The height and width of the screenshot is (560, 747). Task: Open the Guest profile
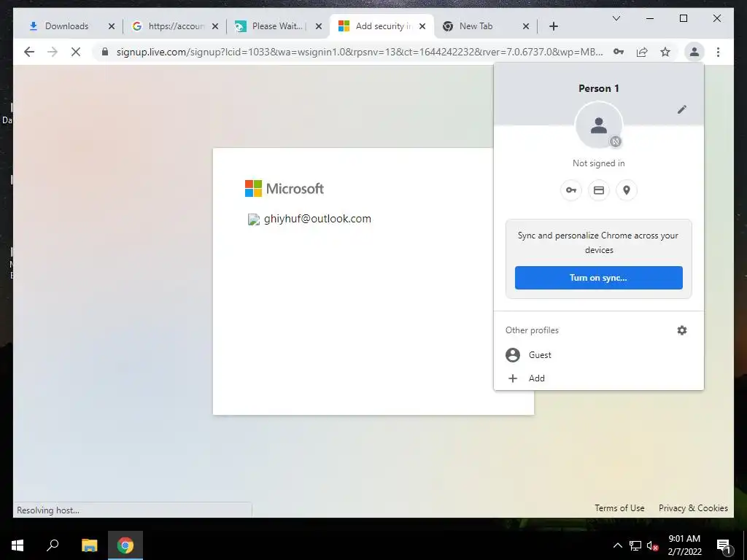(598, 355)
